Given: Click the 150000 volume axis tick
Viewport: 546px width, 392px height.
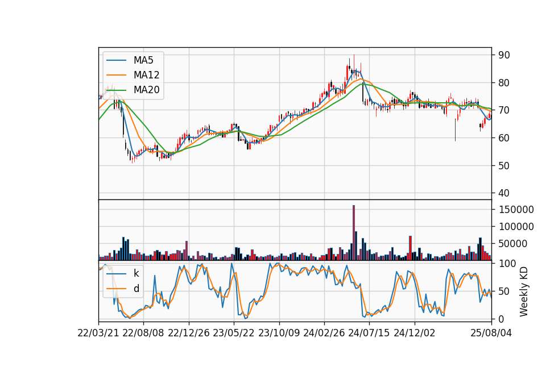Looking at the screenshot, I should coord(516,210).
